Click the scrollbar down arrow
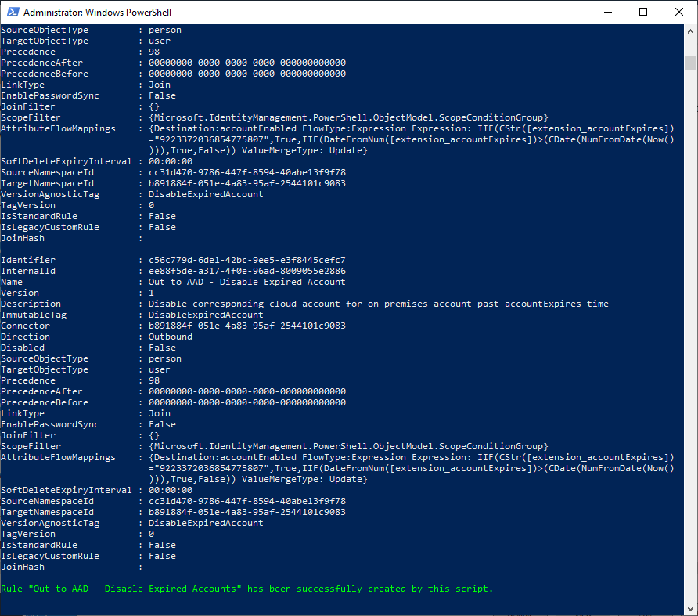This screenshot has width=698, height=616. (x=690, y=609)
